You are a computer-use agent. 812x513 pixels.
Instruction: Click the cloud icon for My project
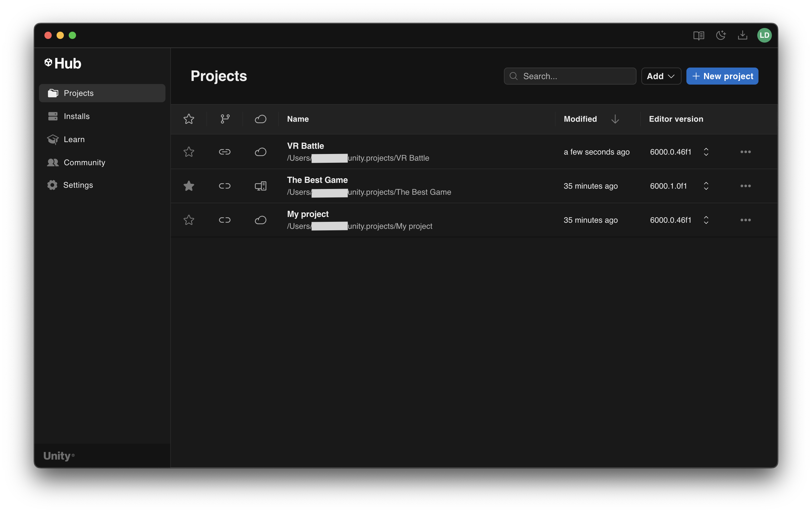click(x=261, y=220)
